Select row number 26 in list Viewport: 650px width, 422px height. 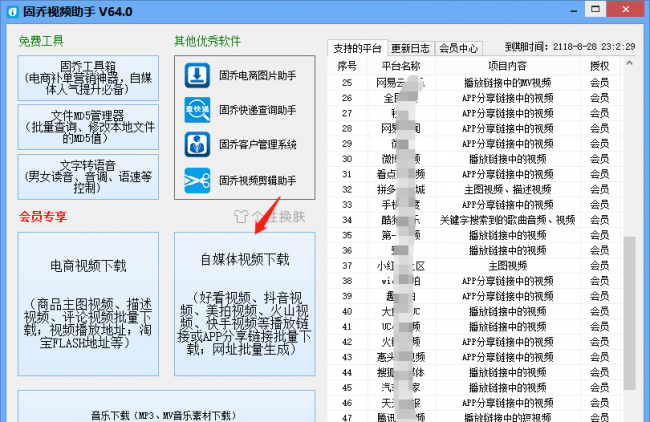click(347, 98)
